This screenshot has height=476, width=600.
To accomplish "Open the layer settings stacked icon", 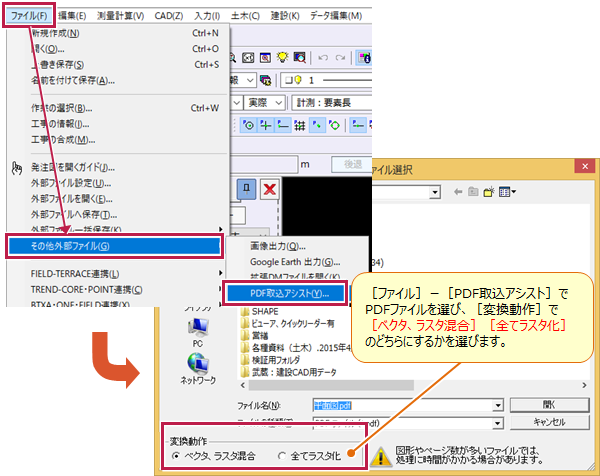I will click(265, 80).
